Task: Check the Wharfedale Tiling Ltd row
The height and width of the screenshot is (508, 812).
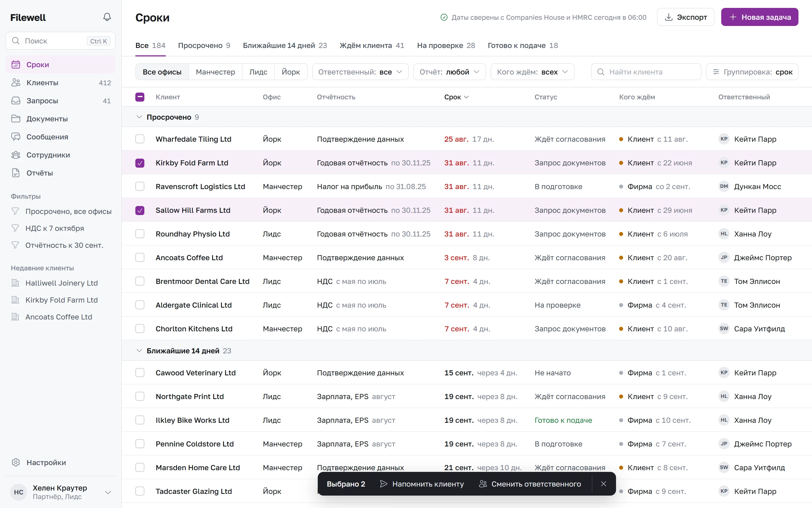Action: click(x=140, y=139)
